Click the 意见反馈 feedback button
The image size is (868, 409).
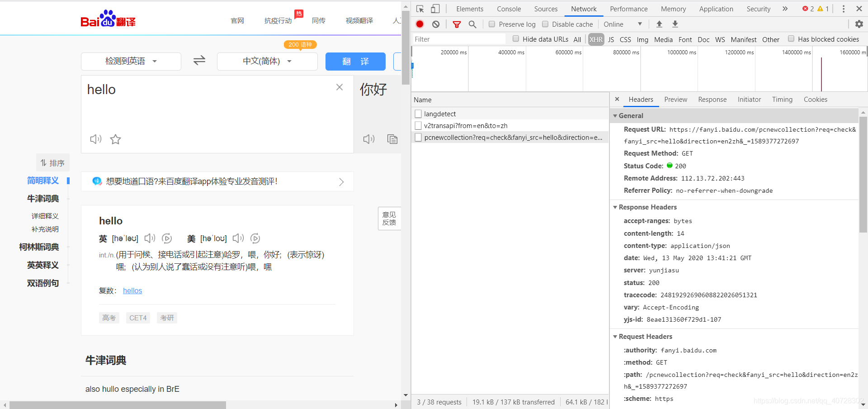(x=389, y=219)
